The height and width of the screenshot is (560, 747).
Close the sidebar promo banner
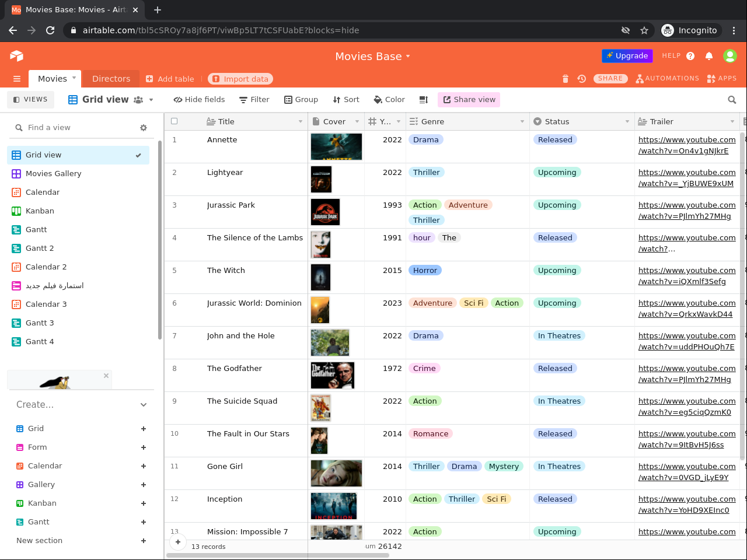pos(106,376)
